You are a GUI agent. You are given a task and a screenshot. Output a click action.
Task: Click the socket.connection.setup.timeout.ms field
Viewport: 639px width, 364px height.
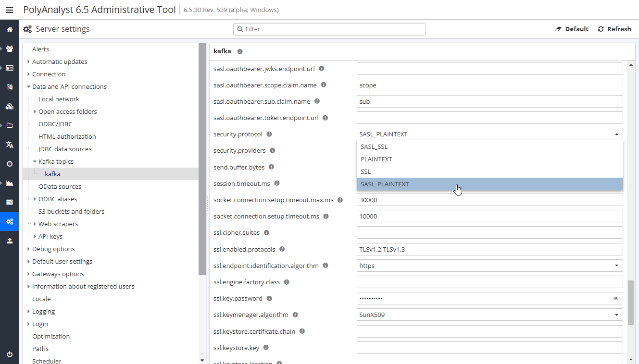489,216
